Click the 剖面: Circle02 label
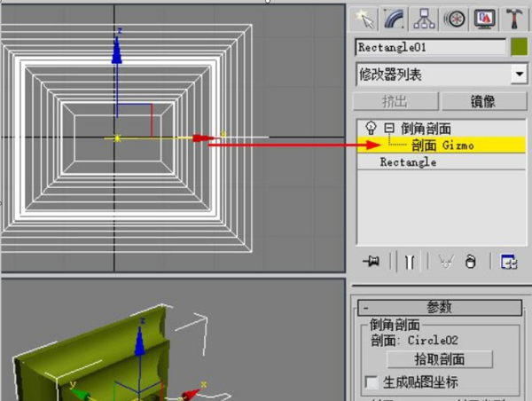This screenshot has width=532, height=401. (x=414, y=340)
